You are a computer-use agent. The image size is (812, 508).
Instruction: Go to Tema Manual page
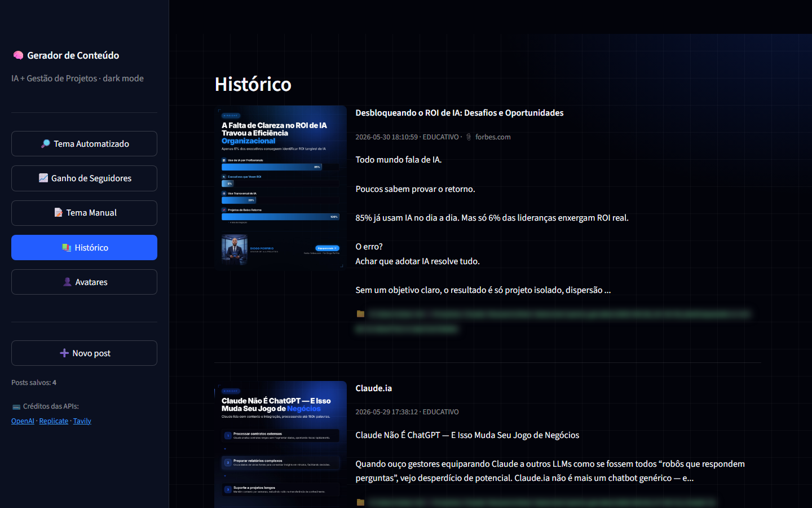point(84,213)
